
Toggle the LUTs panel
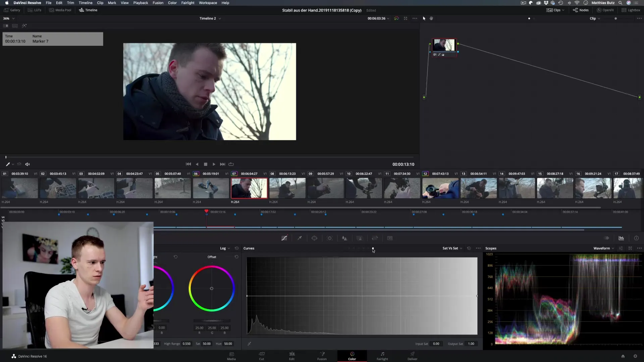point(35,10)
